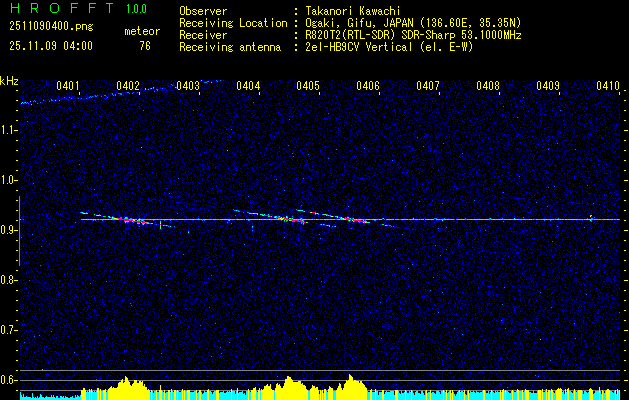Select the 0.9 frequency axis label
The image size is (629, 400).
(9, 230)
